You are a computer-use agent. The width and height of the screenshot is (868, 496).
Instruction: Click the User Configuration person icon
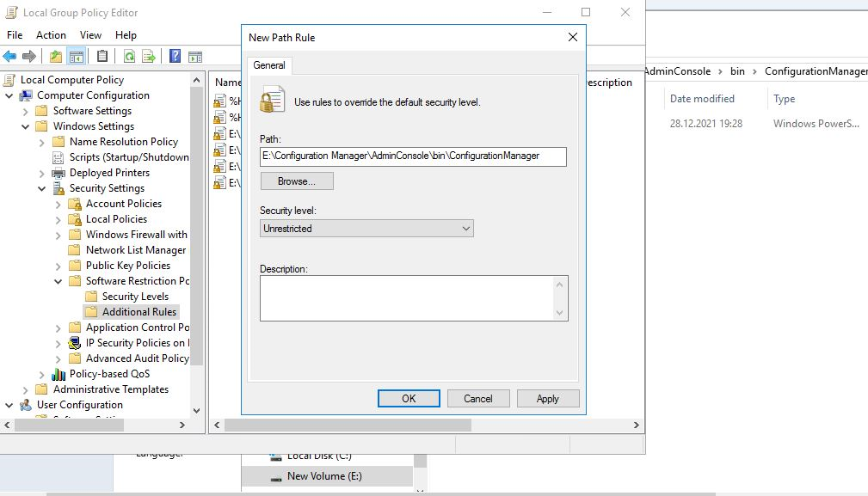[x=26, y=406]
